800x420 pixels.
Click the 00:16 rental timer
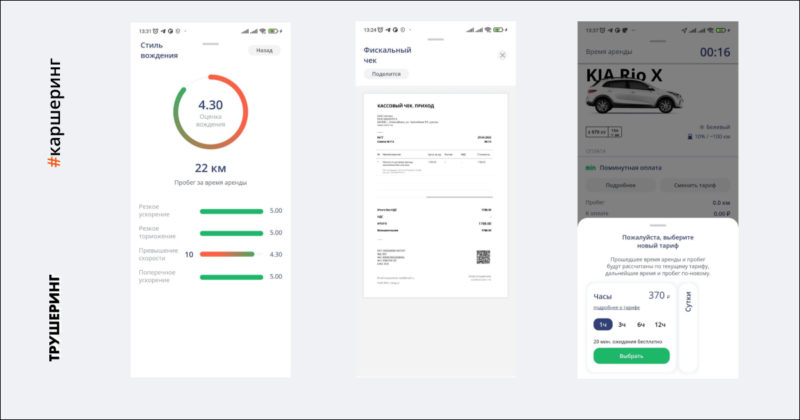[x=715, y=52]
